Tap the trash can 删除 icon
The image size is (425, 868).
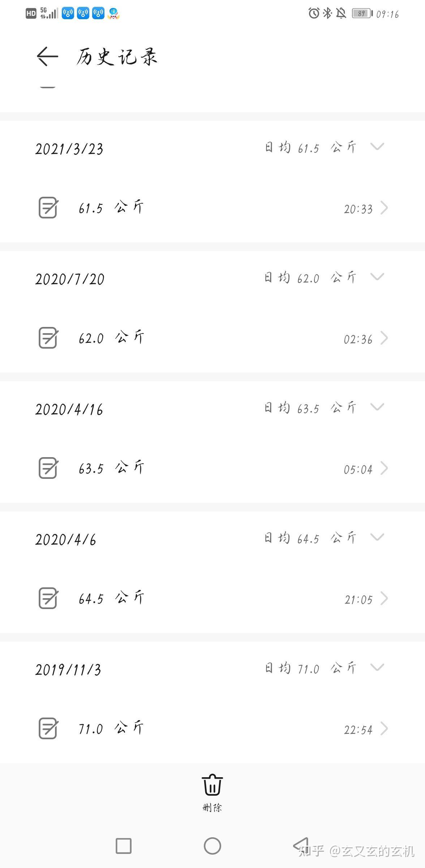(212, 785)
